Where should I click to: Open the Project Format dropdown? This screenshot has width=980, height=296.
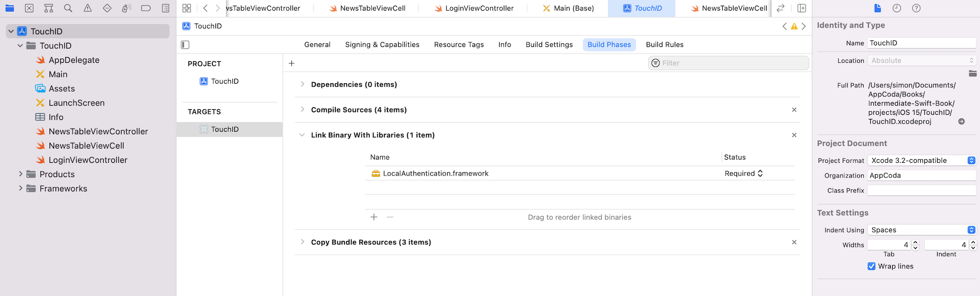point(921,160)
